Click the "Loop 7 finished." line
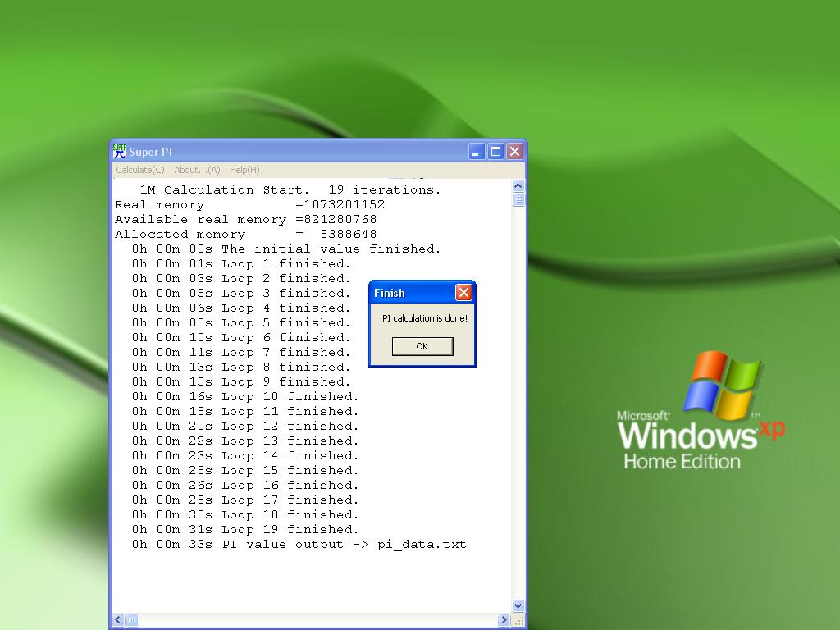 point(241,353)
